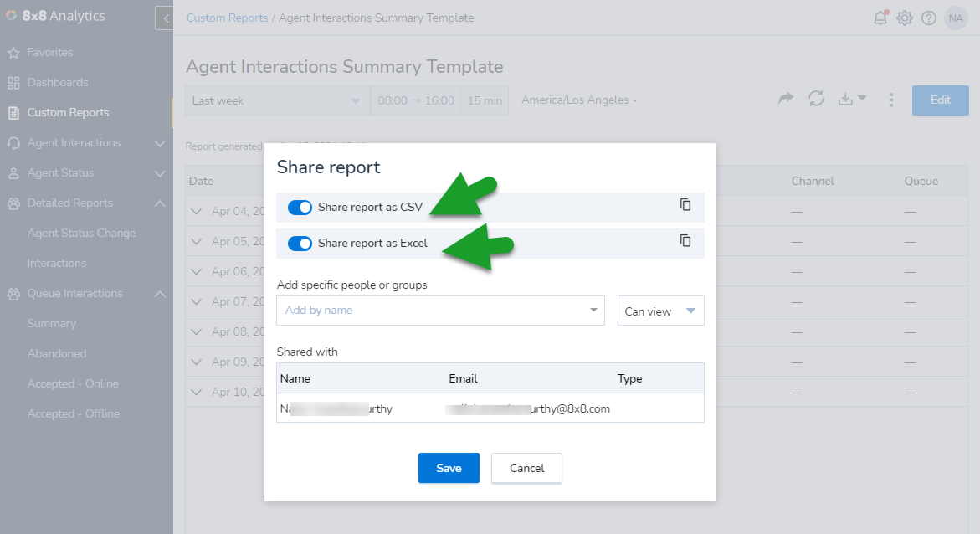
Task: Open the Add by name dropdown
Action: pos(441,311)
